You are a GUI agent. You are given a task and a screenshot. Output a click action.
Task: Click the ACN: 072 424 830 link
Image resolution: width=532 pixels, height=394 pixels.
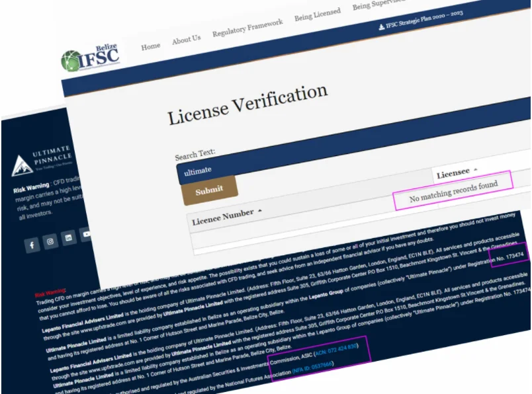[336, 350]
